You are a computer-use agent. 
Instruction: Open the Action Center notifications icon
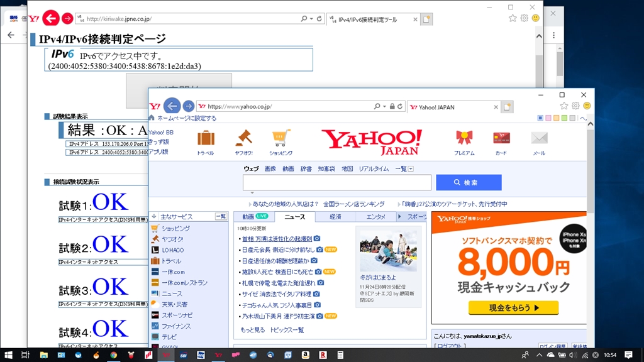628,355
